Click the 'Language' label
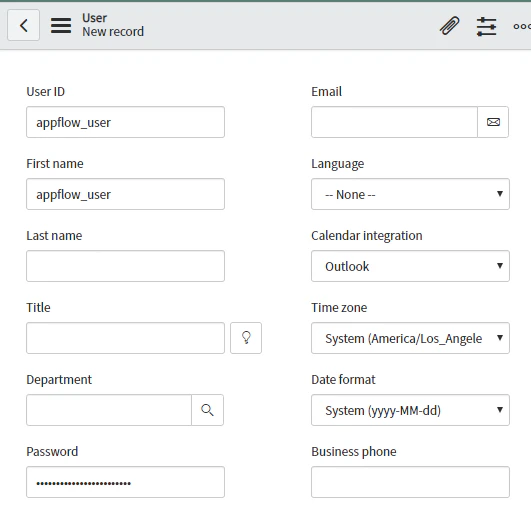The width and height of the screenshot is (531, 515). [x=338, y=164]
